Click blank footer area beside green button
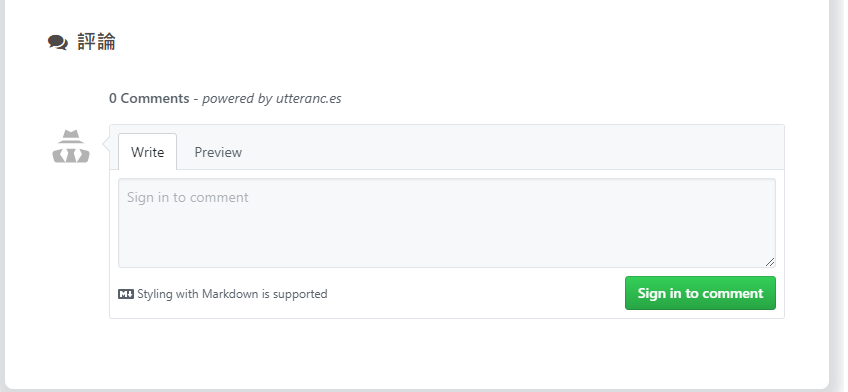 click(x=476, y=294)
